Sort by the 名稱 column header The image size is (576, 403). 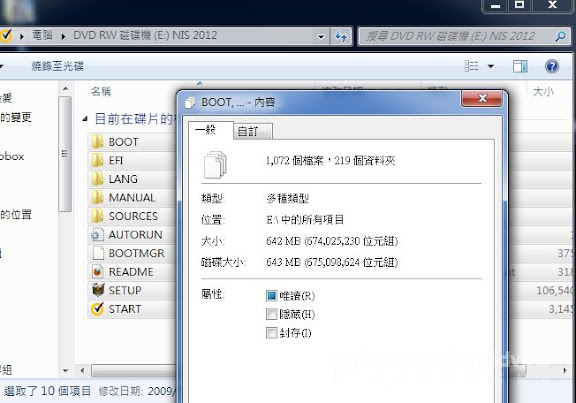pos(101,91)
